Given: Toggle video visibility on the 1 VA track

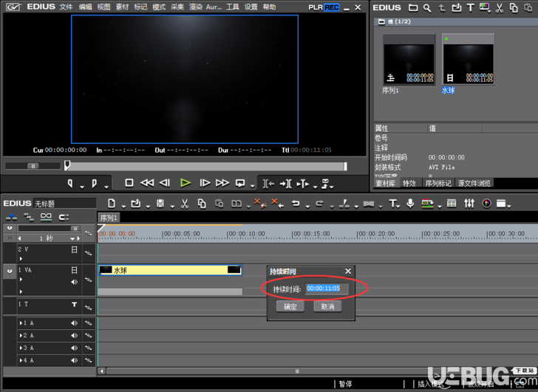Looking at the screenshot, I should (74, 270).
